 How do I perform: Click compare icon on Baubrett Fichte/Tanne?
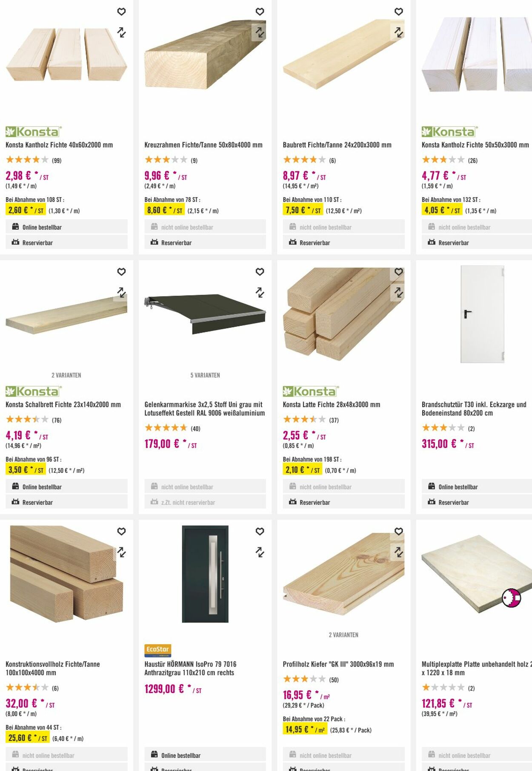pos(398,32)
